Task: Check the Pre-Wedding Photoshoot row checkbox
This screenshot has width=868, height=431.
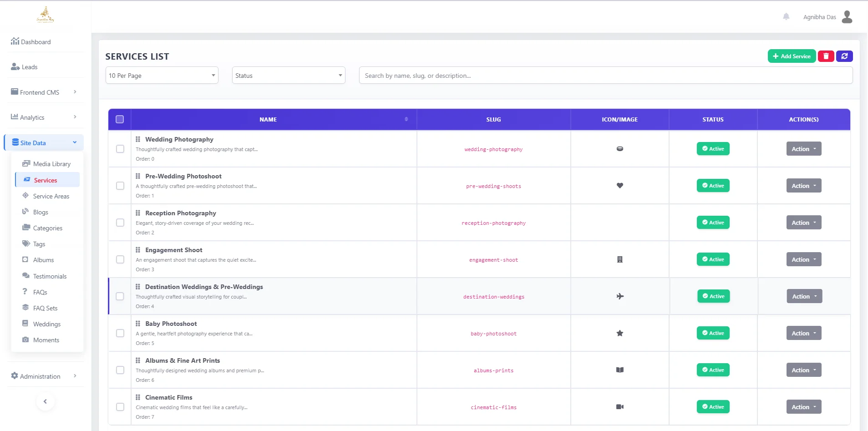Action: point(120,186)
